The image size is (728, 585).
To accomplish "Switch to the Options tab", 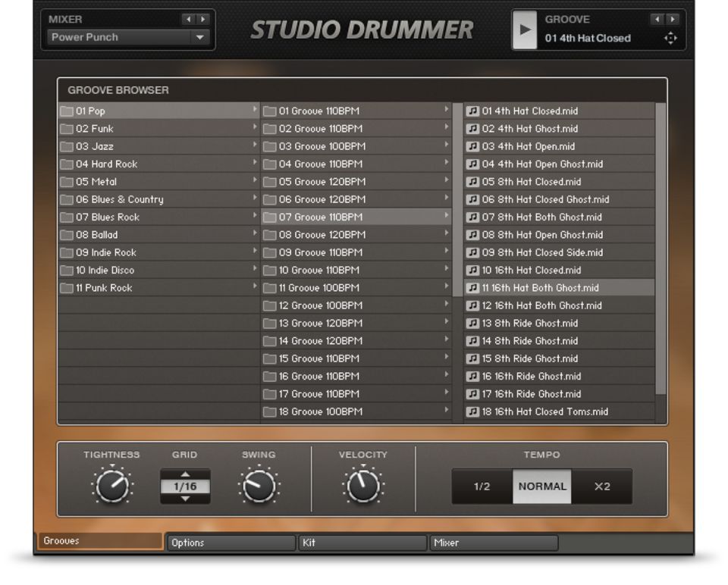I will pos(231,543).
